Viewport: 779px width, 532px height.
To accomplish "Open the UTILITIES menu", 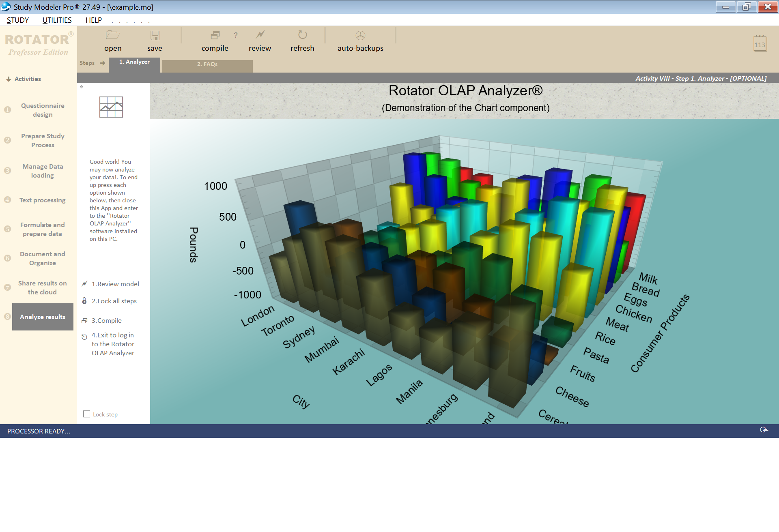I will pos(57,20).
